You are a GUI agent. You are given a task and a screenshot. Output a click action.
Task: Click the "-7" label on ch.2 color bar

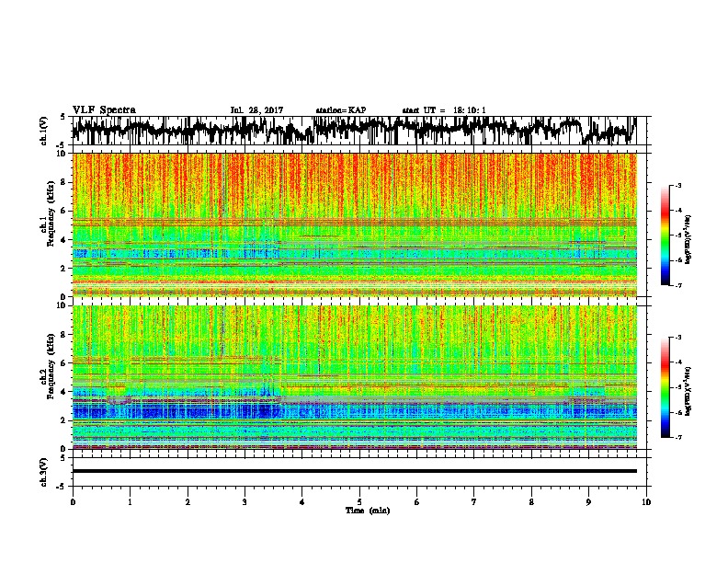677,437
